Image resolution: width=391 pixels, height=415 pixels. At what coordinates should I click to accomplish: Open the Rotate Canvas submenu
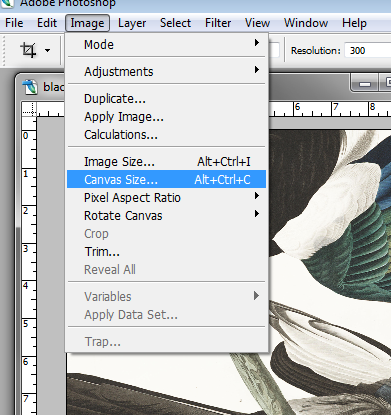166,215
